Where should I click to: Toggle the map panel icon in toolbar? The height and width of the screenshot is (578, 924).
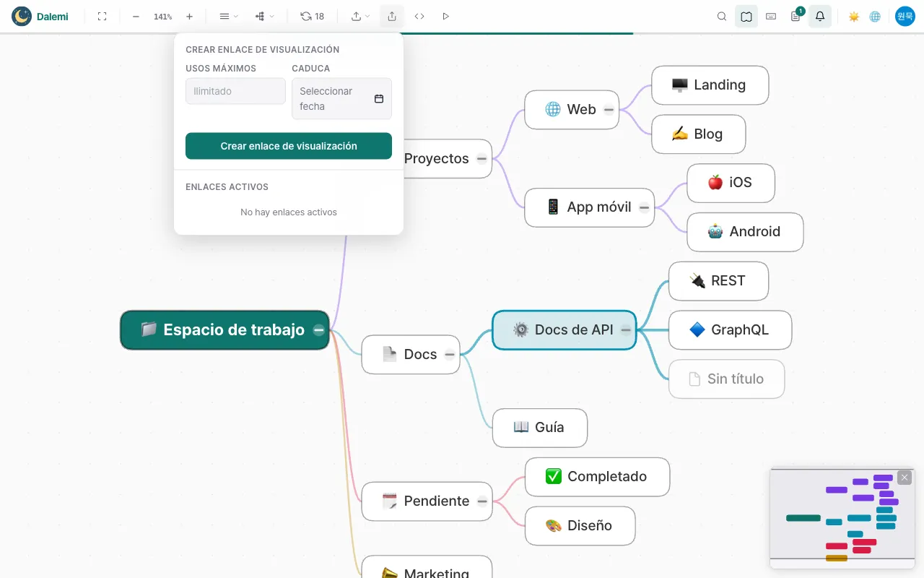click(746, 16)
